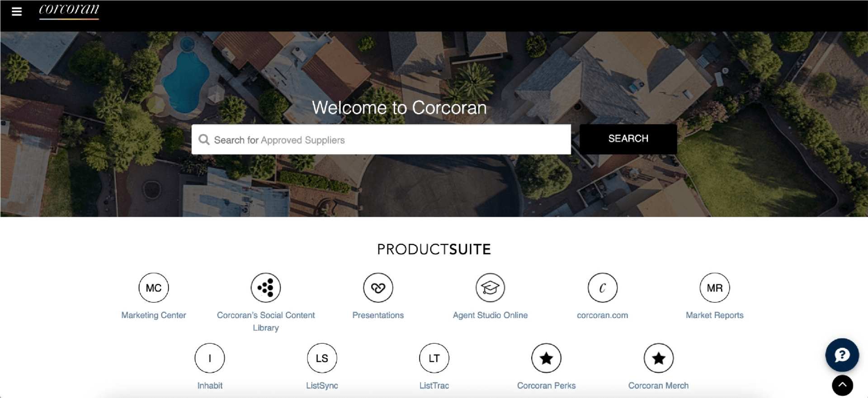The height and width of the screenshot is (398, 868).
Task: Open the LS ListSync icon
Action: (x=322, y=358)
